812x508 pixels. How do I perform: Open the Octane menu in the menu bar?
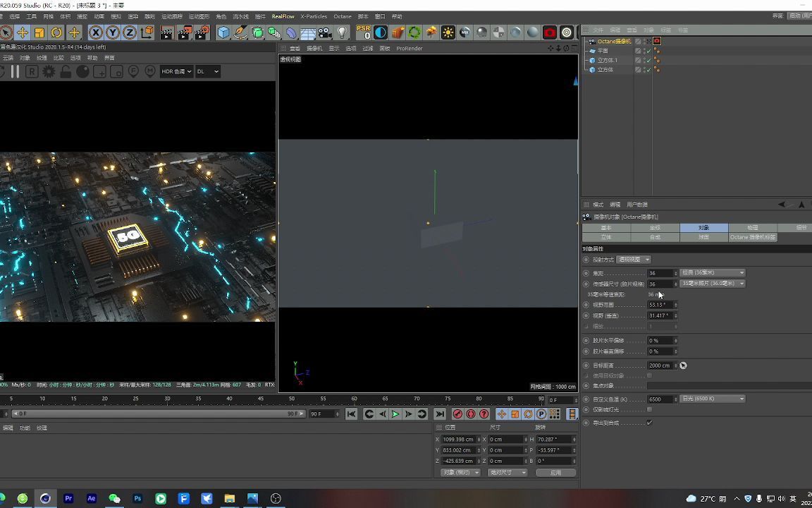tap(343, 16)
